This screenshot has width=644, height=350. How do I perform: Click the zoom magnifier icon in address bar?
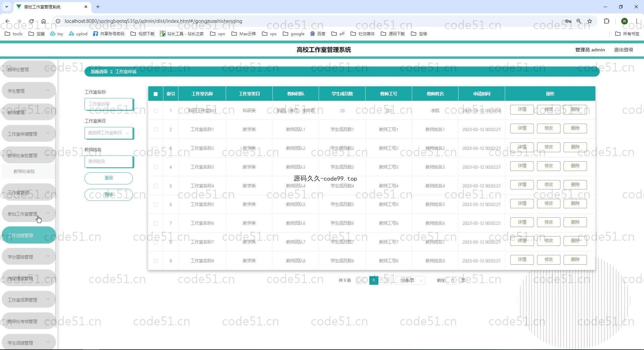tap(579, 21)
